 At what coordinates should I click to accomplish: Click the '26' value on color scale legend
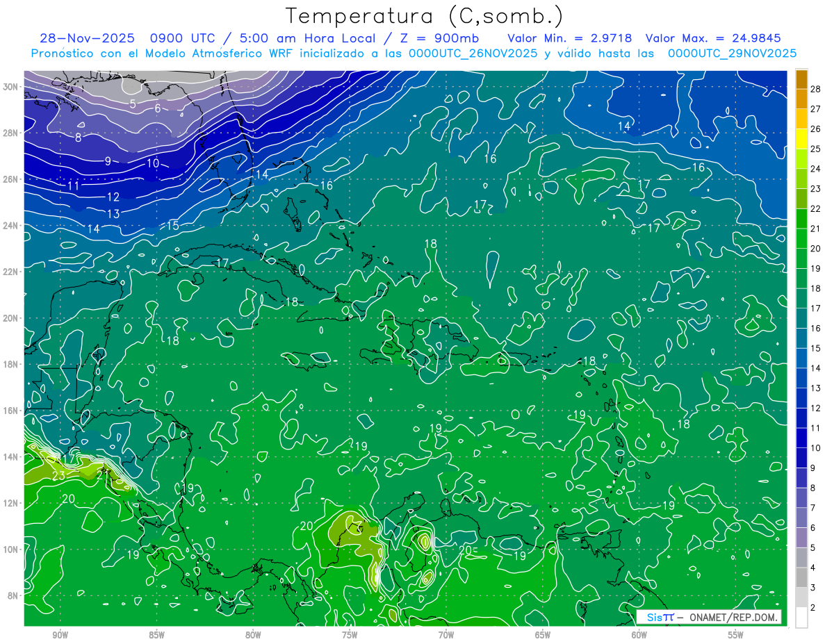pyautogui.click(x=816, y=129)
